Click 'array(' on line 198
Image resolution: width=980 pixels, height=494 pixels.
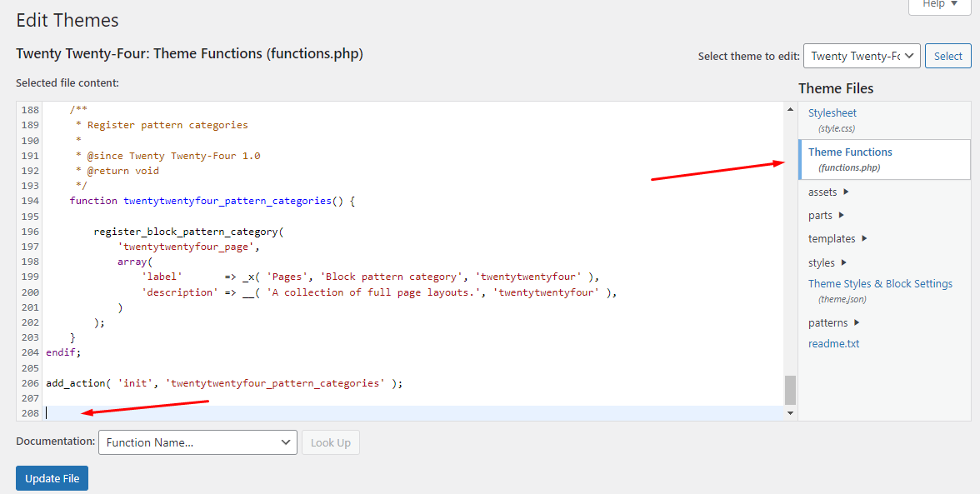135,262
